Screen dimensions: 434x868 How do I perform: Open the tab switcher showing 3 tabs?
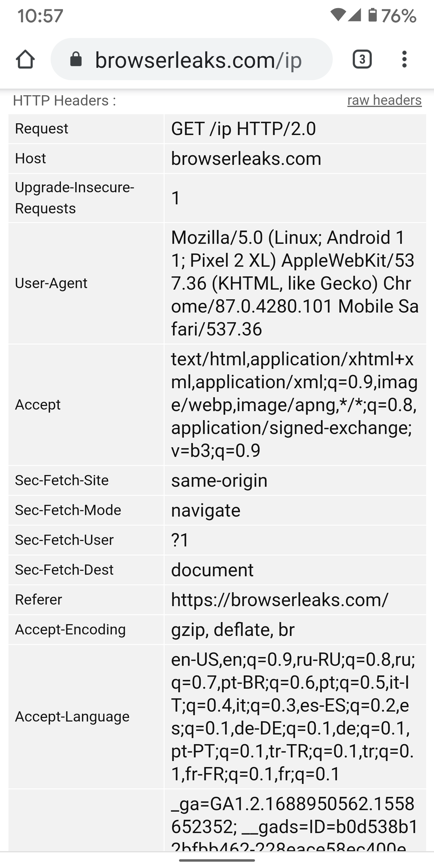[x=362, y=59]
